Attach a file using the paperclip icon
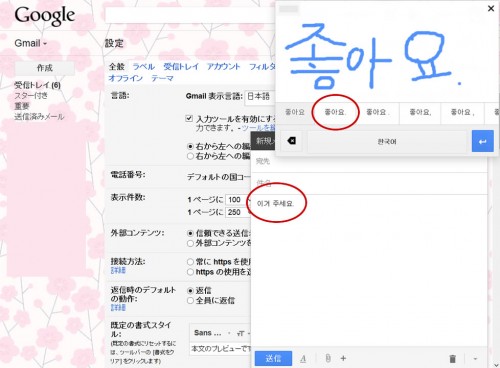Viewport: 500px width, 368px height. [x=328, y=358]
